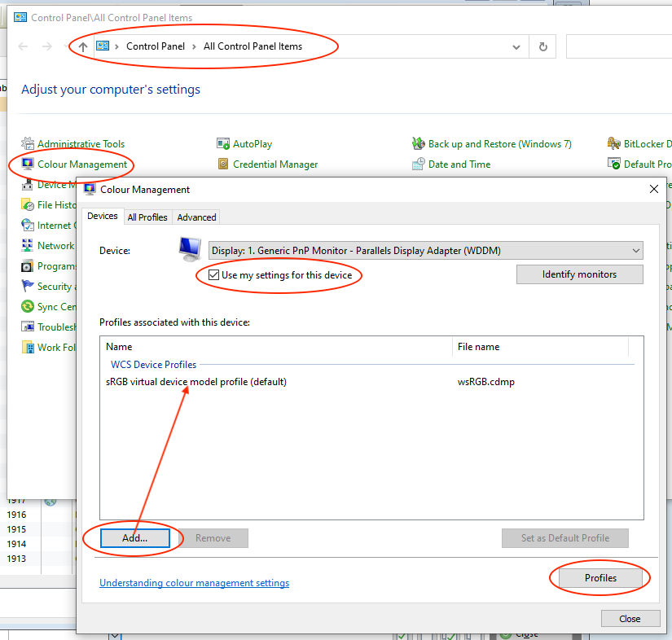Click the Identify monitors button

point(579,274)
